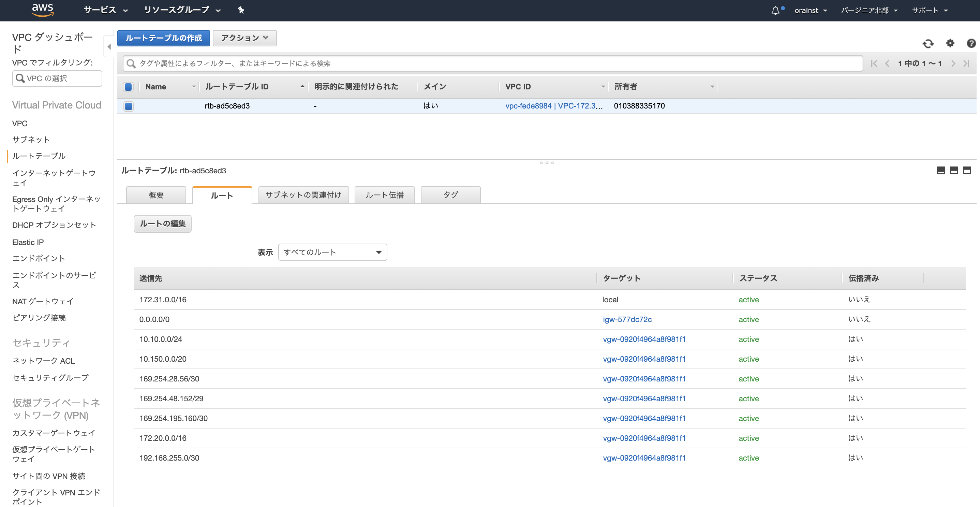The height and width of the screenshot is (507, 980).
Task: Select ピアリング接続 in sidebar
Action: coord(39,318)
